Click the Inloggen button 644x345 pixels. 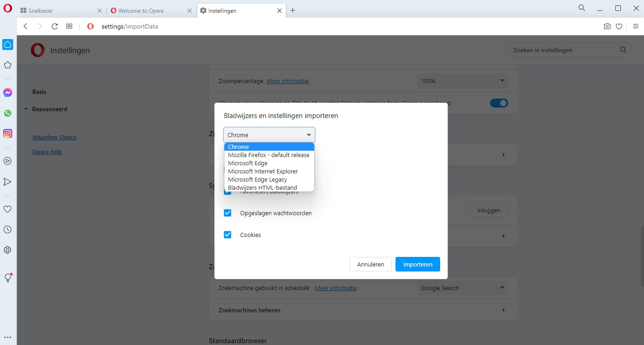click(489, 210)
